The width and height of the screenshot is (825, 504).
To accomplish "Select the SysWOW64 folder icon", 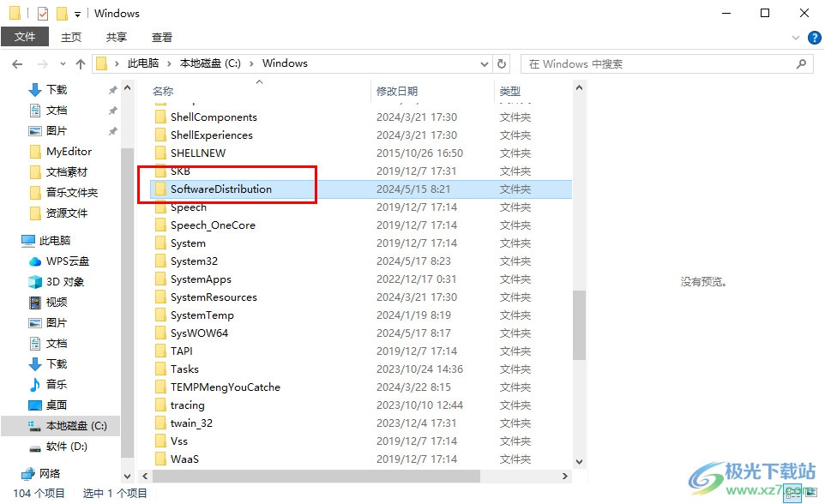I will point(160,333).
